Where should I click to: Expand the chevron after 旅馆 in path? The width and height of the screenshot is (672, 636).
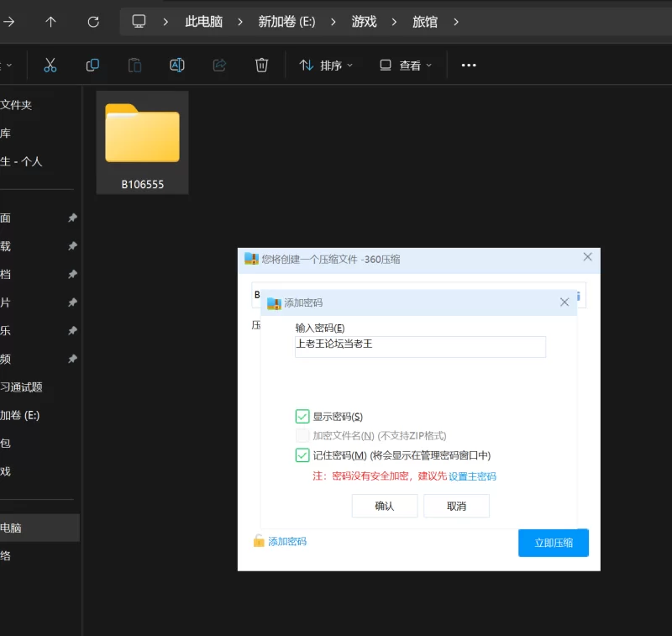pos(455,22)
